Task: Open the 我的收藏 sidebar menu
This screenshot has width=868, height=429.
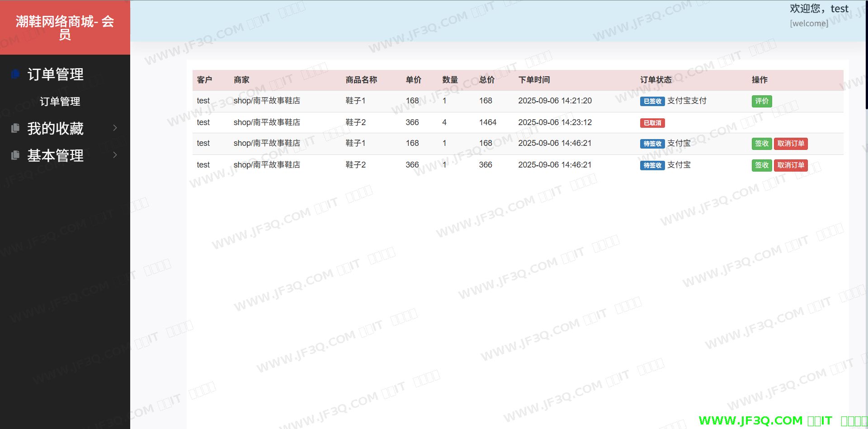Action: click(x=55, y=129)
